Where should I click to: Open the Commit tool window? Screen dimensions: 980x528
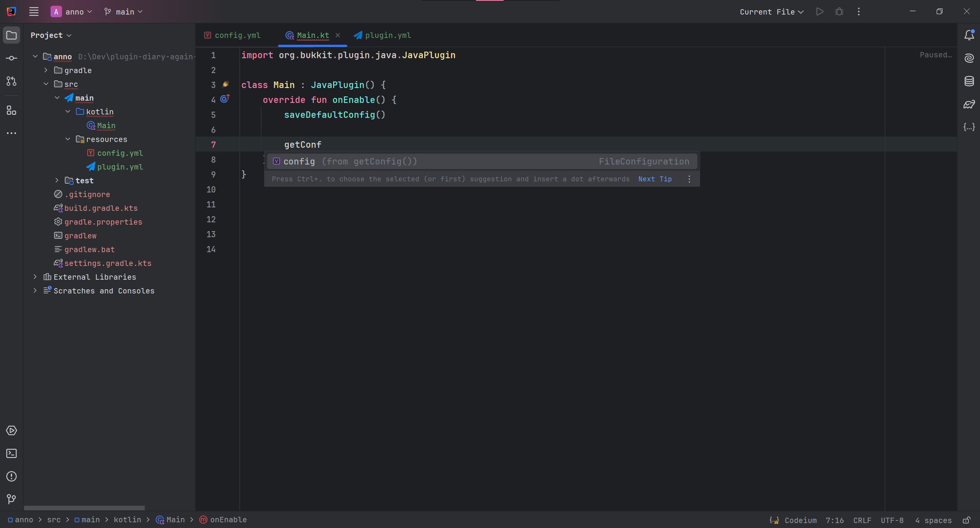11,58
